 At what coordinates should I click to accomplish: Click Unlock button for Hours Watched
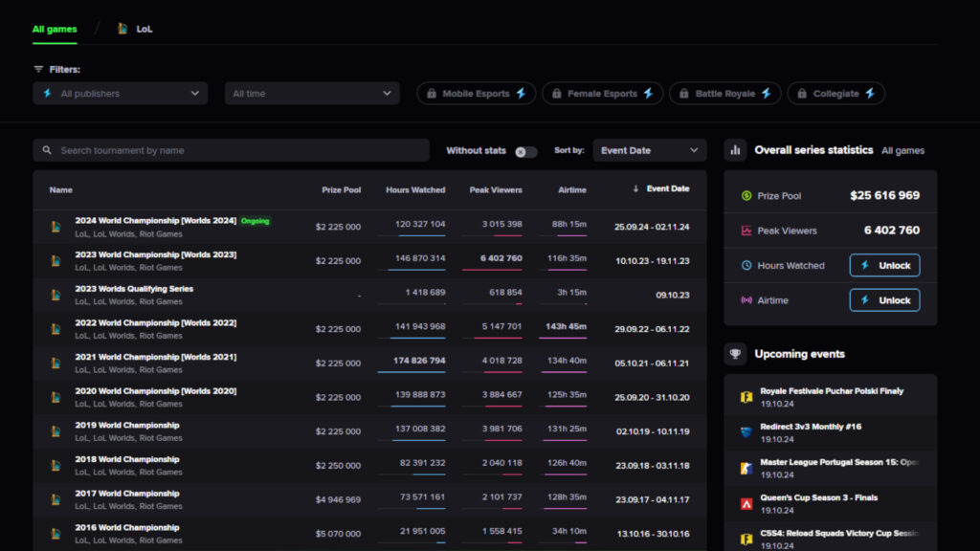coord(884,265)
